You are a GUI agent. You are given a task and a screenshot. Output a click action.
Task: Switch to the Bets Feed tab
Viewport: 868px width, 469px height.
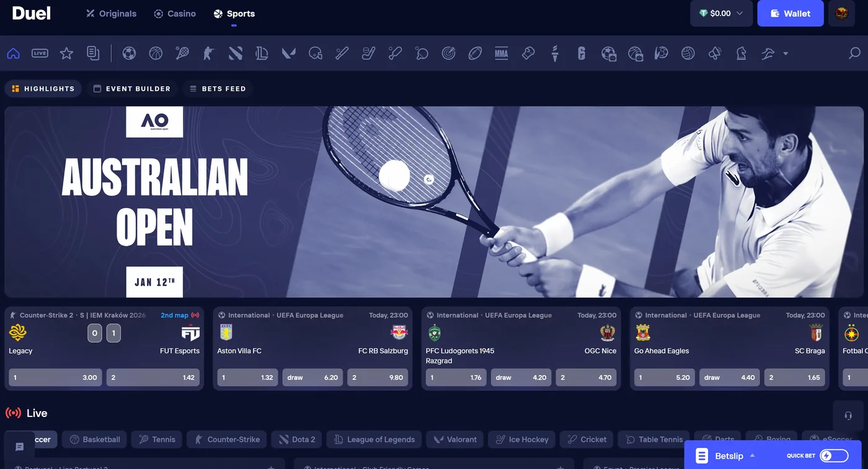click(218, 89)
